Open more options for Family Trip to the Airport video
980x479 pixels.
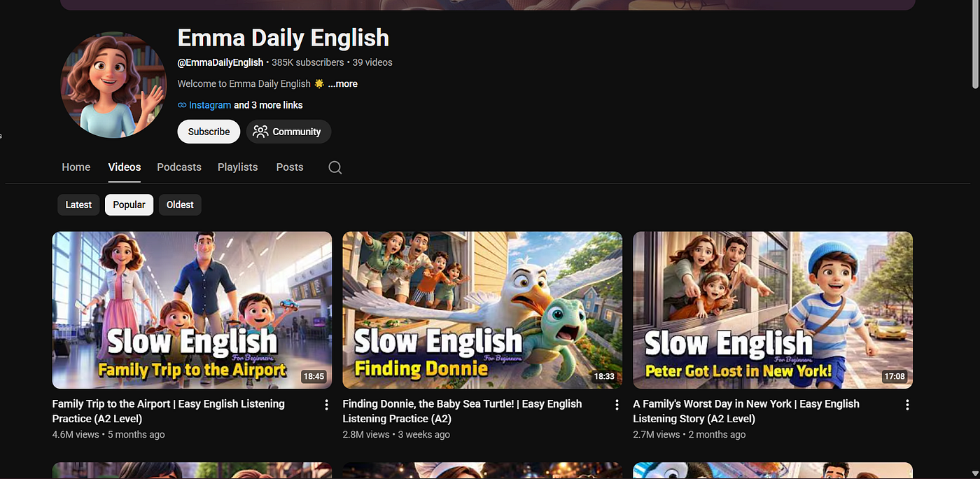tap(326, 405)
